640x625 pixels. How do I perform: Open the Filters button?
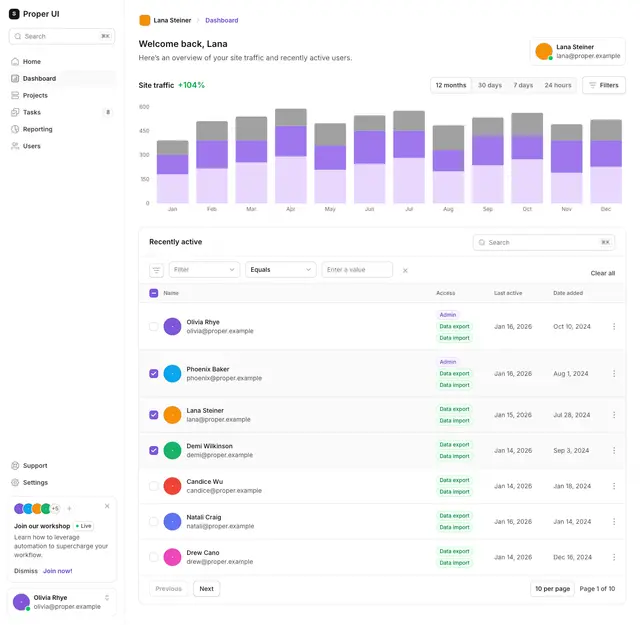pyautogui.click(x=604, y=85)
